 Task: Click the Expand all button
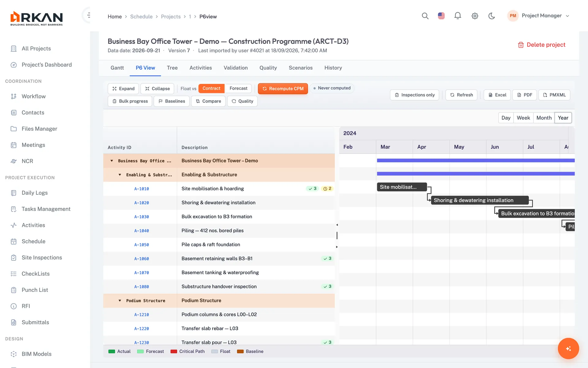pyautogui.click(x=123, y=89)
